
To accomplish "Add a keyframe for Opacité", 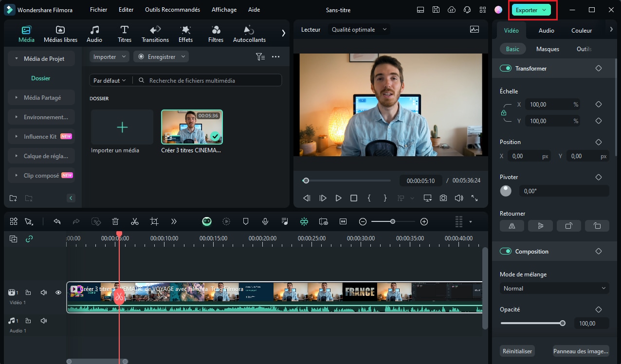I will pos(599,309).
